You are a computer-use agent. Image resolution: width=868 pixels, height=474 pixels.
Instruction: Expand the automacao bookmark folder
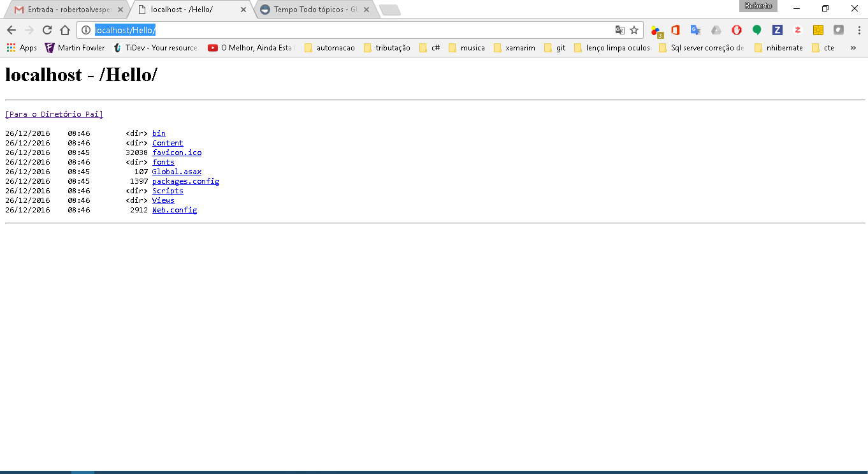[x=329, y=48]
